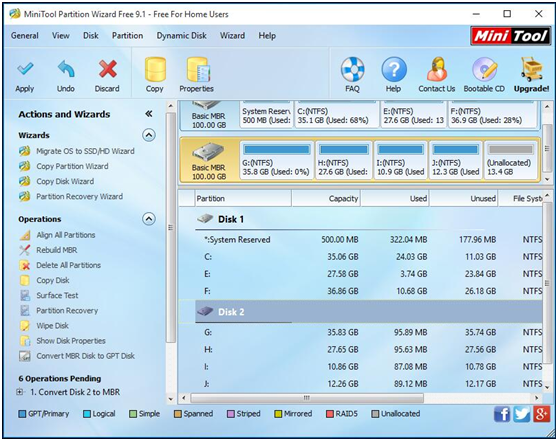Screen dimensions: 558x441
Task: Select the I: NTFS partition block
Action: 400,160
